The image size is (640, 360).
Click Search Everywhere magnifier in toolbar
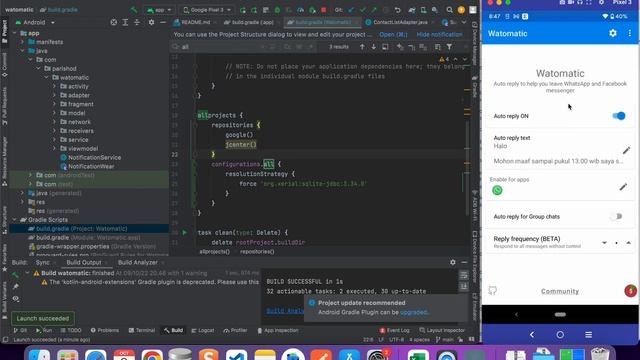click(x=449, y=10)
